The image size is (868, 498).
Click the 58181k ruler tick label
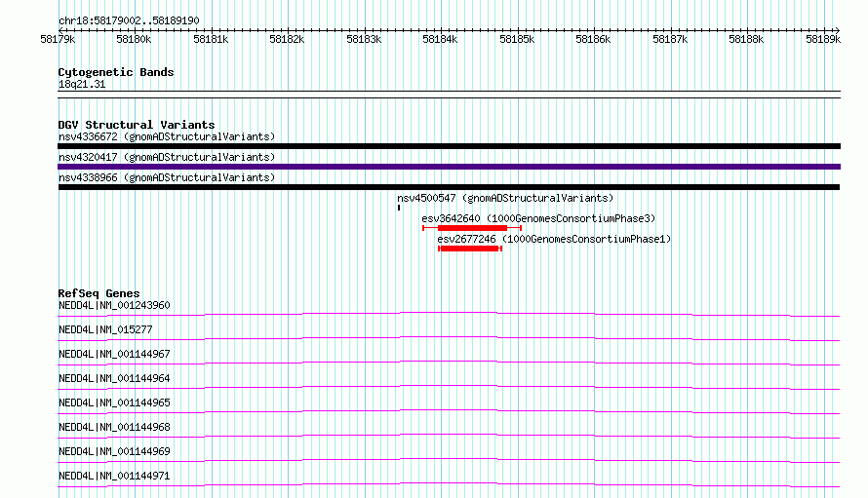point(211,39)
